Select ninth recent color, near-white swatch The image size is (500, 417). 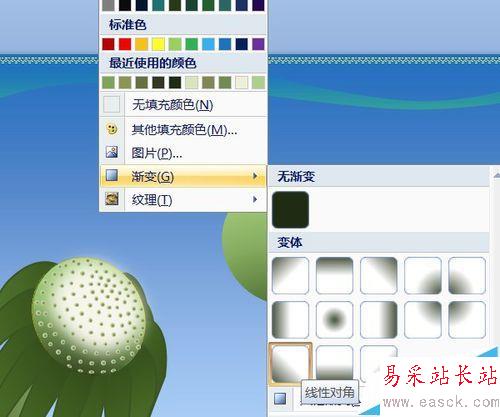[x=242, y=82]
